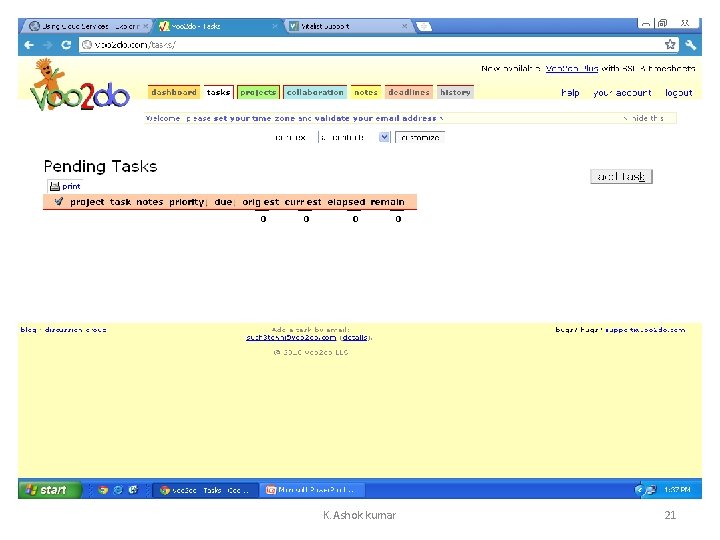This screenshot has width=720, height=540.
Task: Open the Windows start menu
Action: (x=50, y=490)
